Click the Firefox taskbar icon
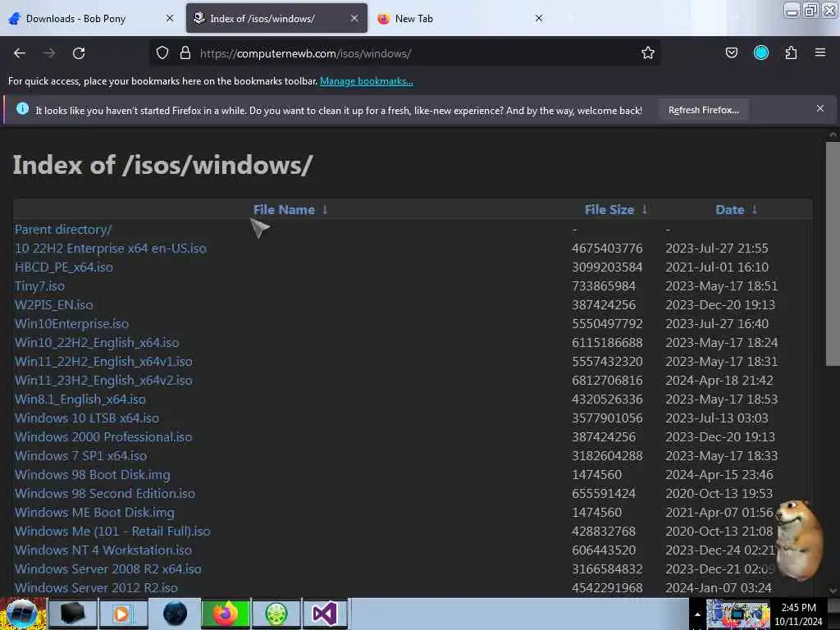The height and width of the screenshot is (630, 840). (x=226, y=614)
